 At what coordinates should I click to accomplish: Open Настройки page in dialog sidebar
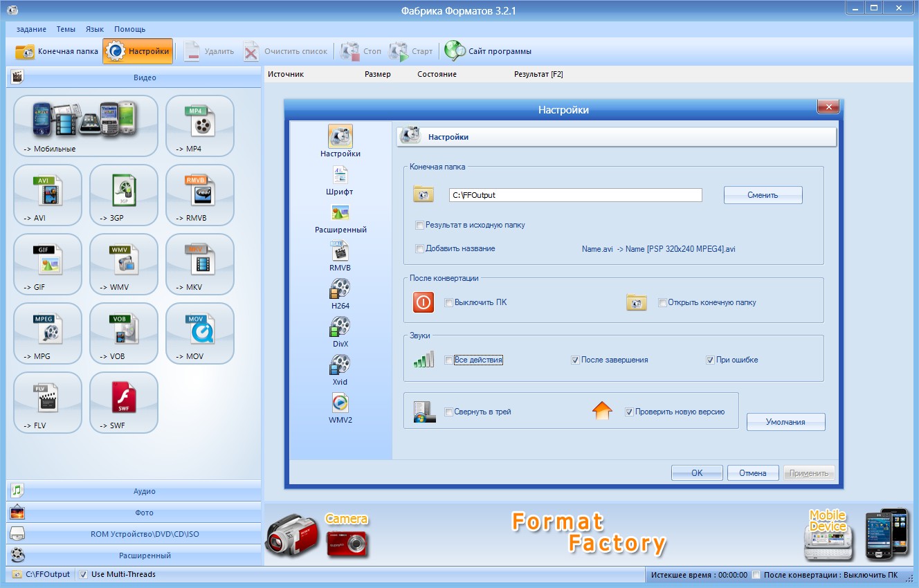[x=340, y=142]
